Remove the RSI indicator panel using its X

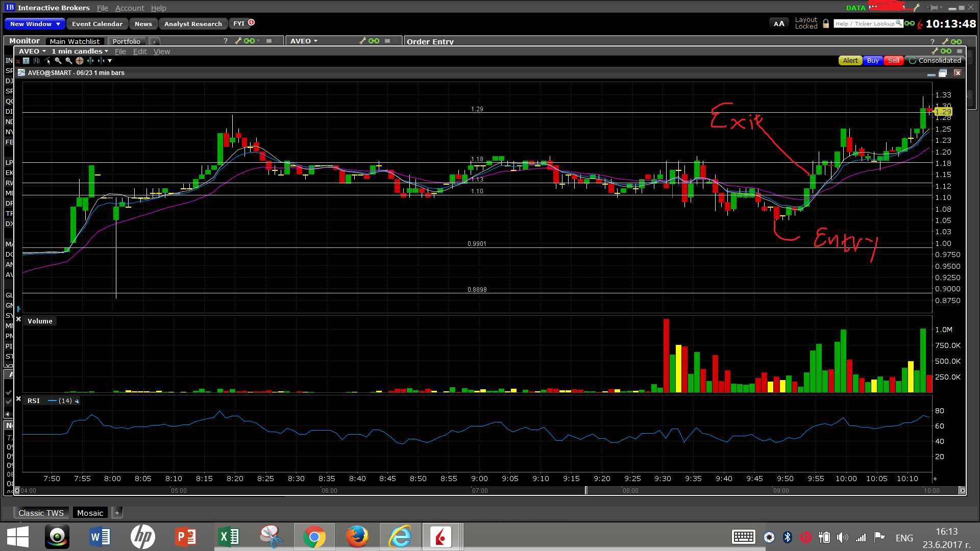(x=18, y=399)
